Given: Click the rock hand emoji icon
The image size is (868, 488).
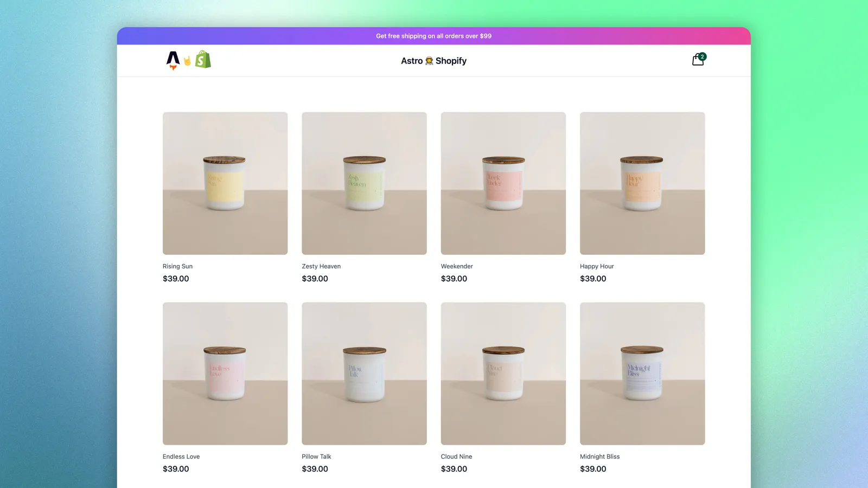Looking at the screenshot, I should tap(187, 61).
